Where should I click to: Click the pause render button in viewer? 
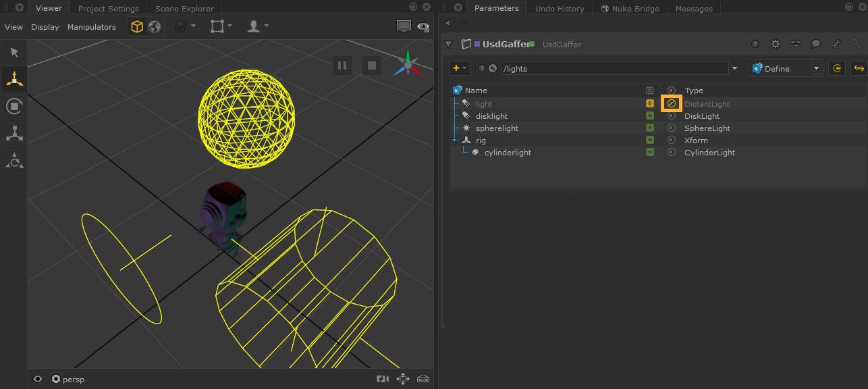[342, 66]
